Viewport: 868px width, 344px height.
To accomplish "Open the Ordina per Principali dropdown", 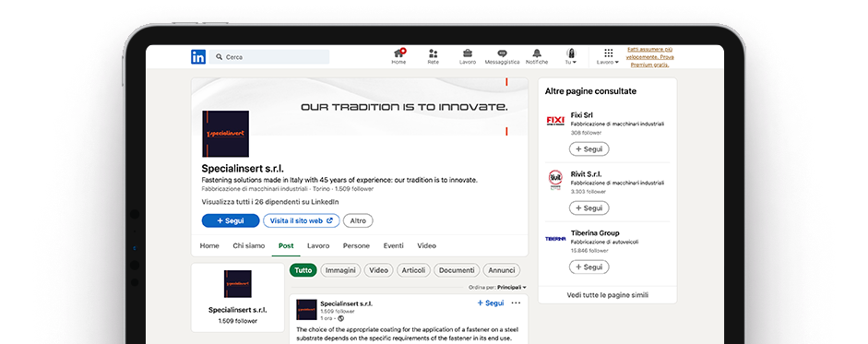I will 498,288.
